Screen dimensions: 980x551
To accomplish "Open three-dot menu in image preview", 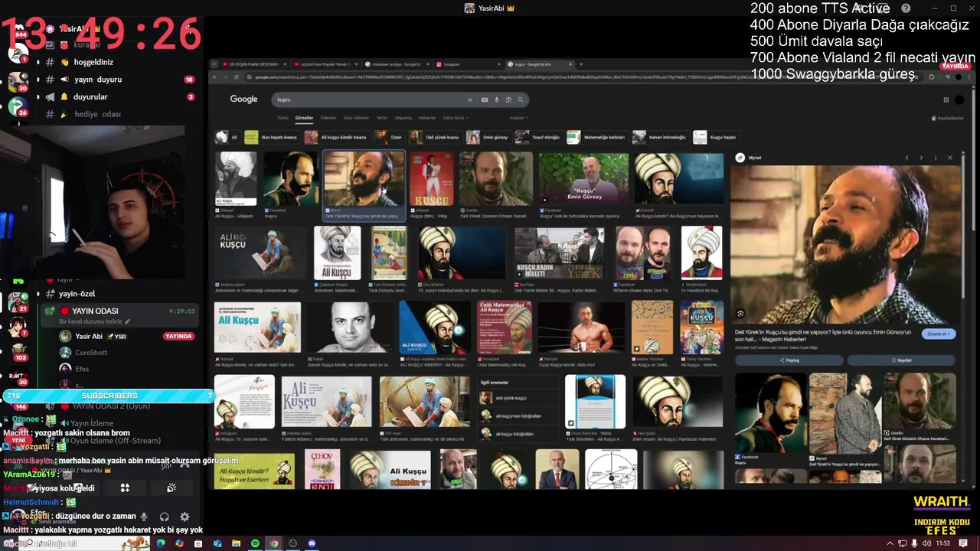I will 936,158.
